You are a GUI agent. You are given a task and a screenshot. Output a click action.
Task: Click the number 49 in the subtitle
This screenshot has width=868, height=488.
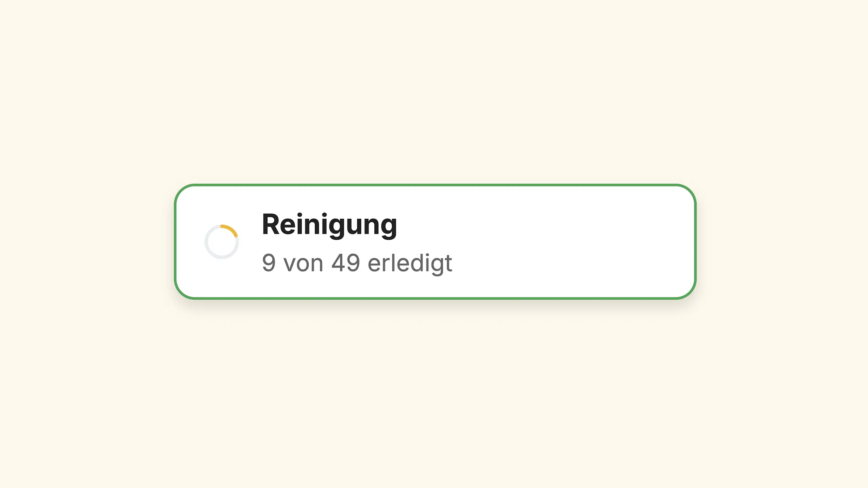(345, 263)
